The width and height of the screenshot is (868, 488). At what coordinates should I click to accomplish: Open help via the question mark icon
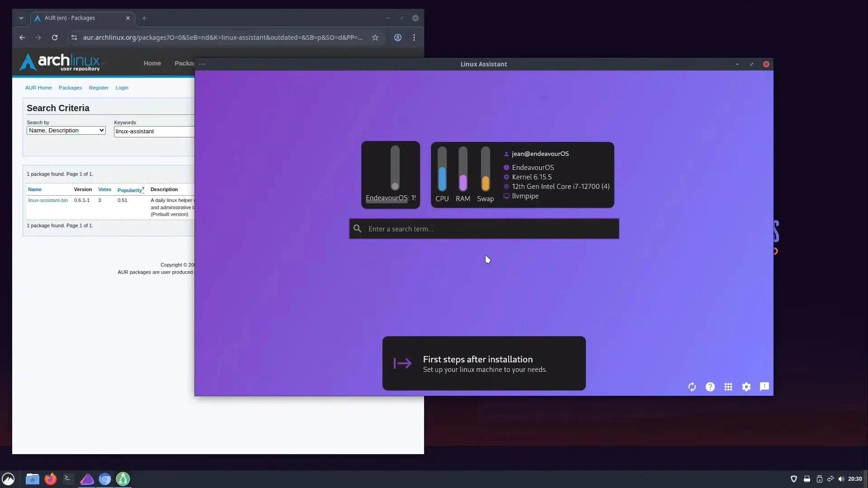710,387
